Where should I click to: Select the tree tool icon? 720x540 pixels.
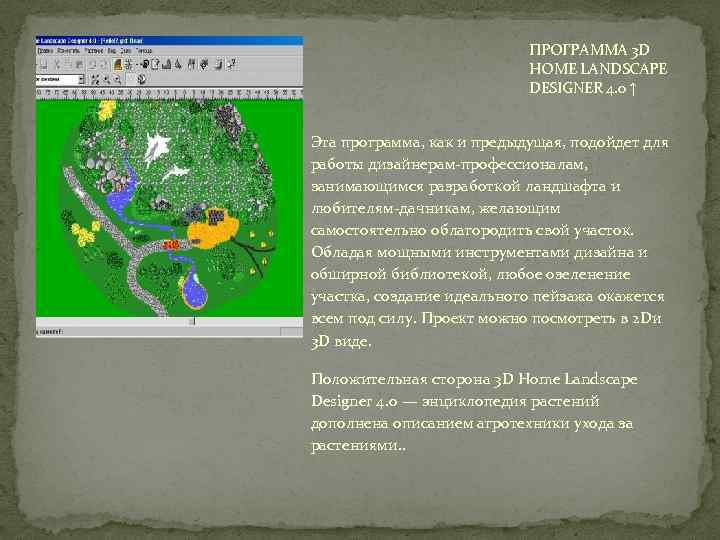(178, 65)
